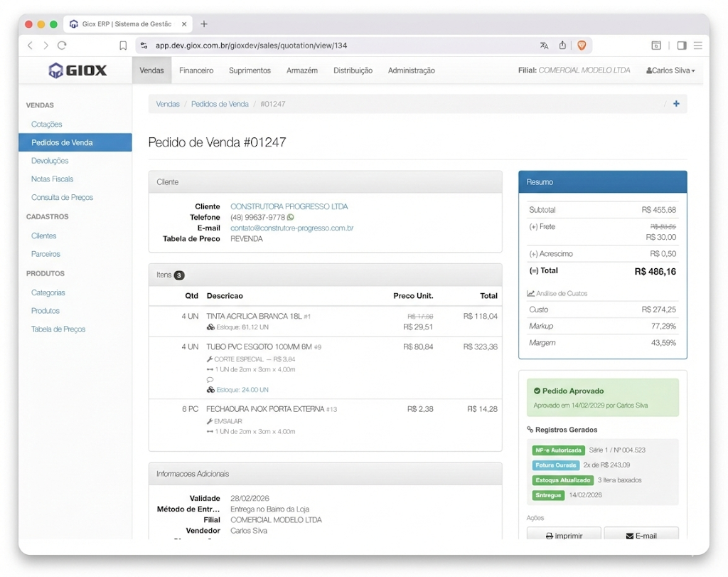Open the Armazém menu in top navigation

click(x=302, y=70)
